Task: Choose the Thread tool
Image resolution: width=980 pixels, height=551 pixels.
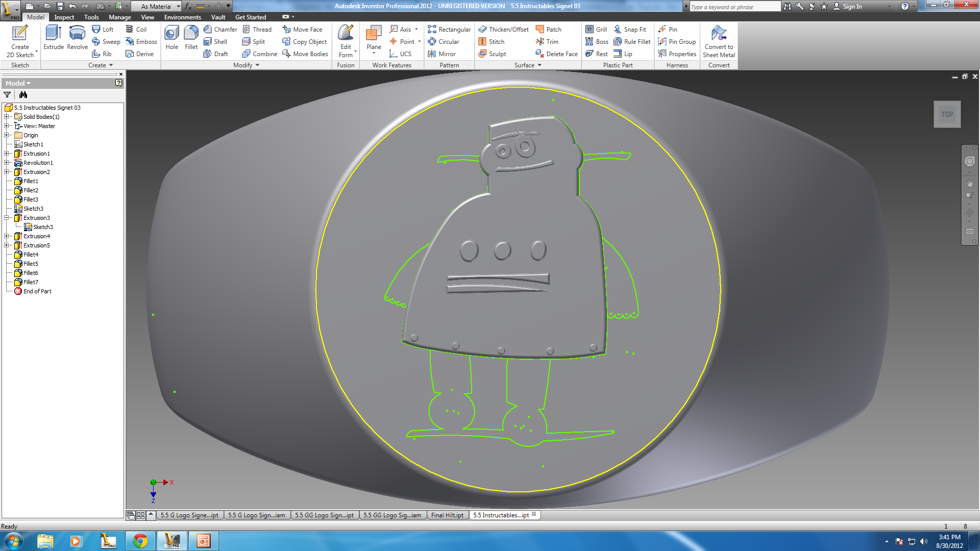Action: 257,30
